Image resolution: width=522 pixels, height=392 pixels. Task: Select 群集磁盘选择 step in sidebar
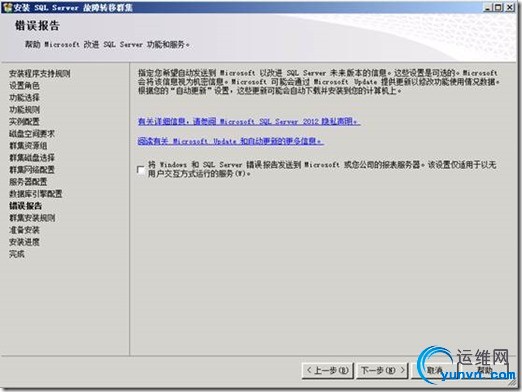32,157
